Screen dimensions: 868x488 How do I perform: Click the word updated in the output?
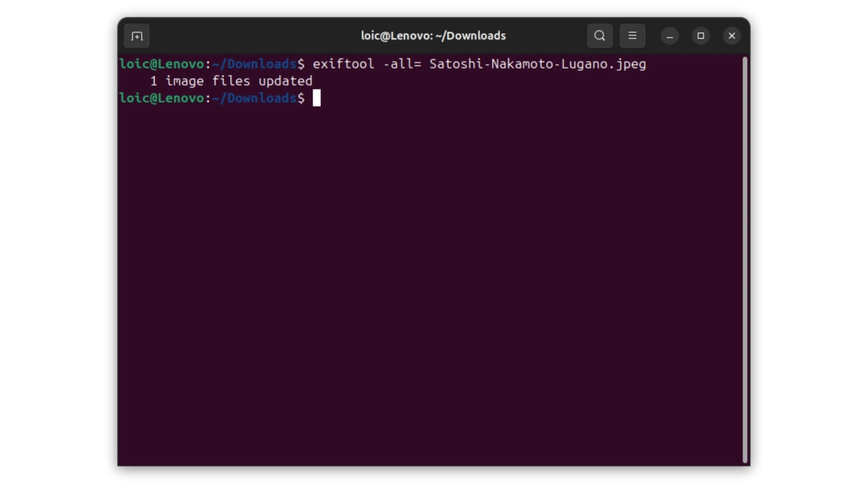[x=285, y=81]
